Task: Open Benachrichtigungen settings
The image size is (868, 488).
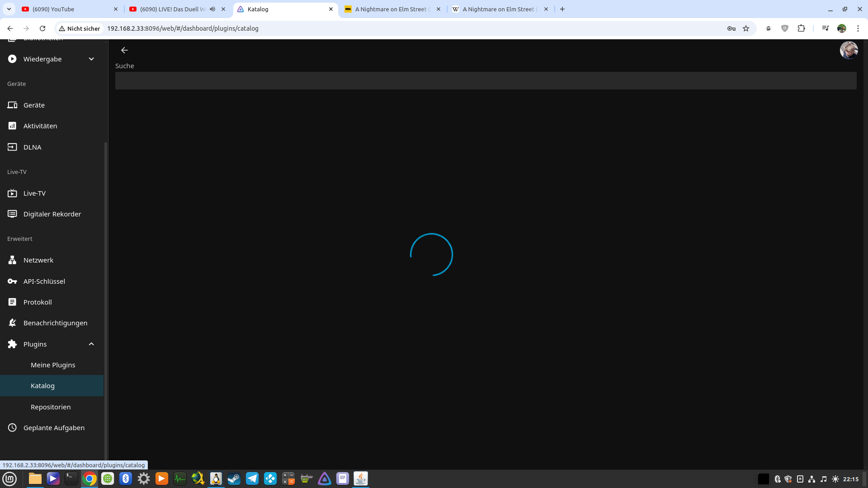Action: (55, 323)
